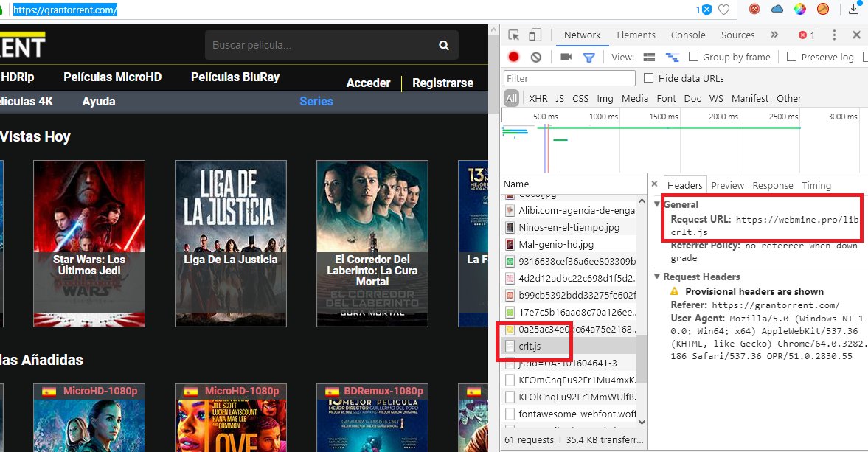Toggle the network filter funnel icon
Viewport: 868px width, 452px height.
click(x=589, y=57)
